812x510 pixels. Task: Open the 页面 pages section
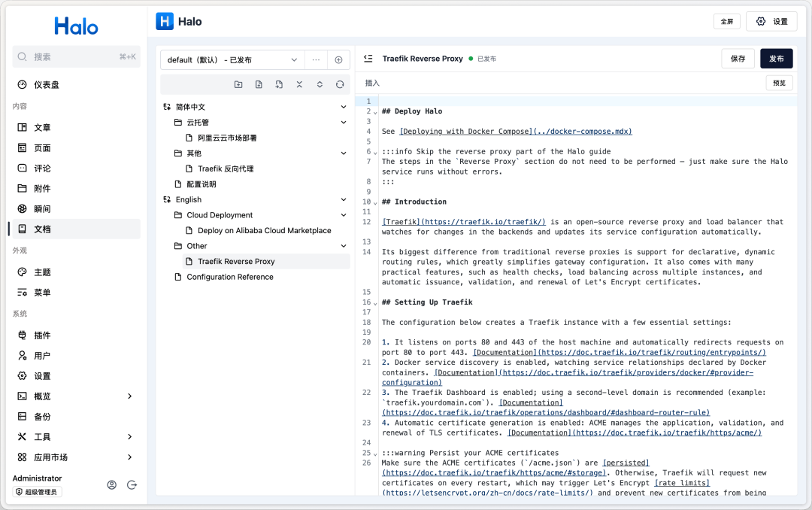coord(75,147)
